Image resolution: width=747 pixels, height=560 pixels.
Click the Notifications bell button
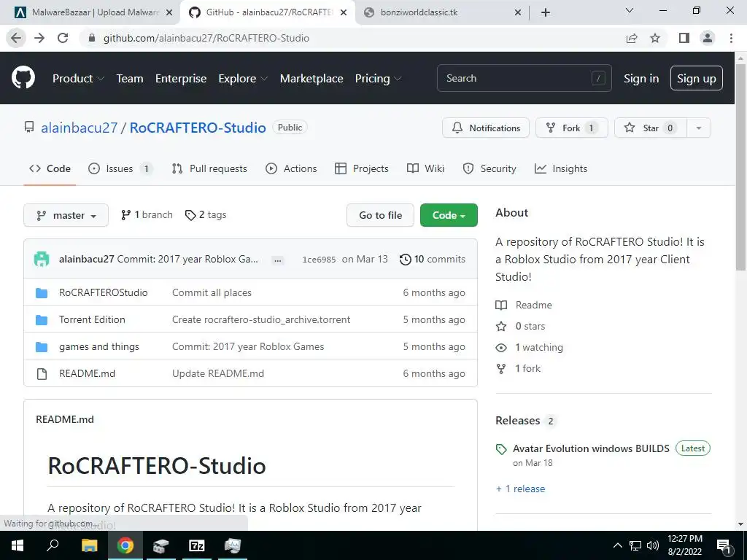[x=485, y=128]
